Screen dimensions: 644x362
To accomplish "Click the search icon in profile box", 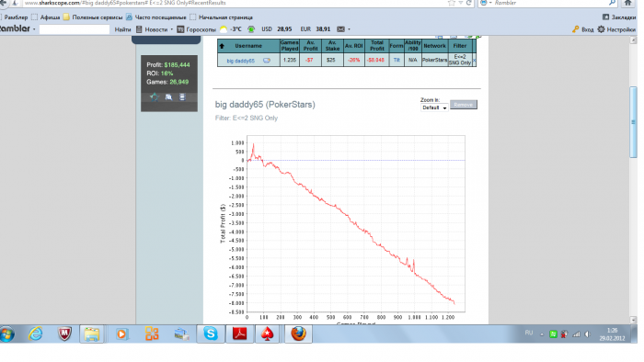I will point(168,97).
